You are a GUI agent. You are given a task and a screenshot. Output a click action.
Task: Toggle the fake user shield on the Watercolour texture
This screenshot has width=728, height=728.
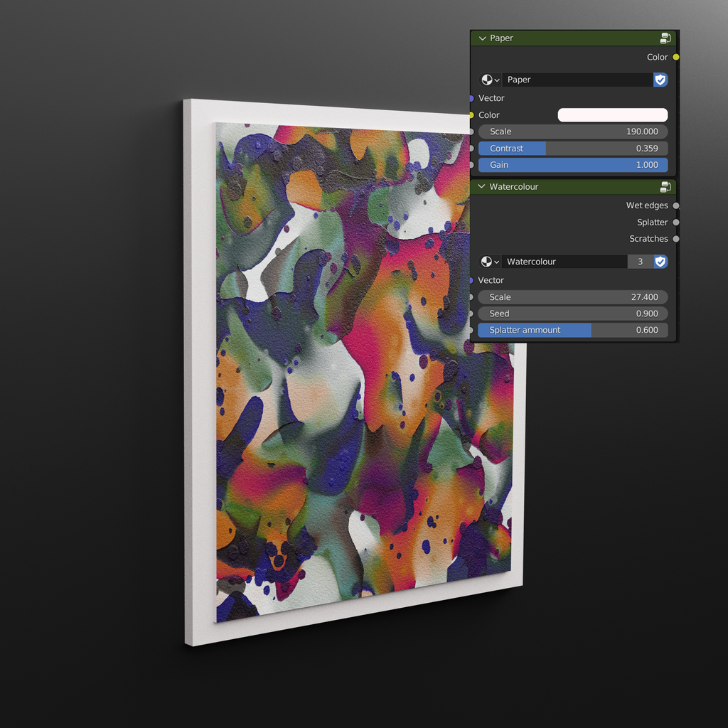pyautogui.click(x=660, y=262)
